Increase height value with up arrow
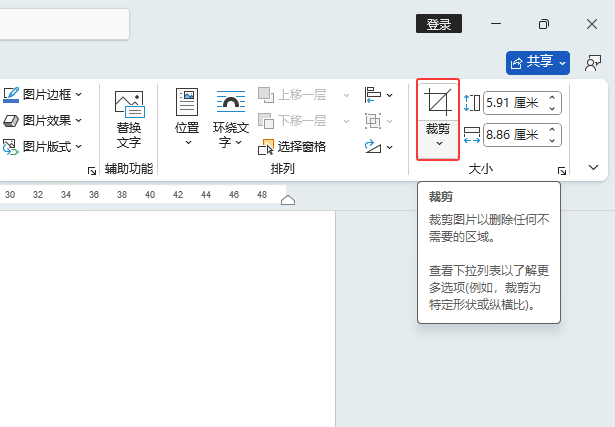The width and height of the screenshot is (615, 427). coord(552,98)
